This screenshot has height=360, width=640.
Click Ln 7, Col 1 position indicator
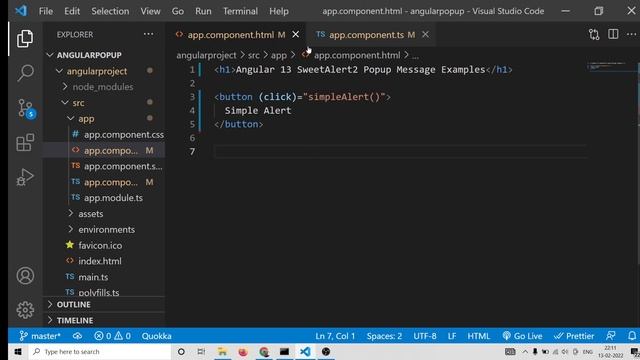coord(335,336)
